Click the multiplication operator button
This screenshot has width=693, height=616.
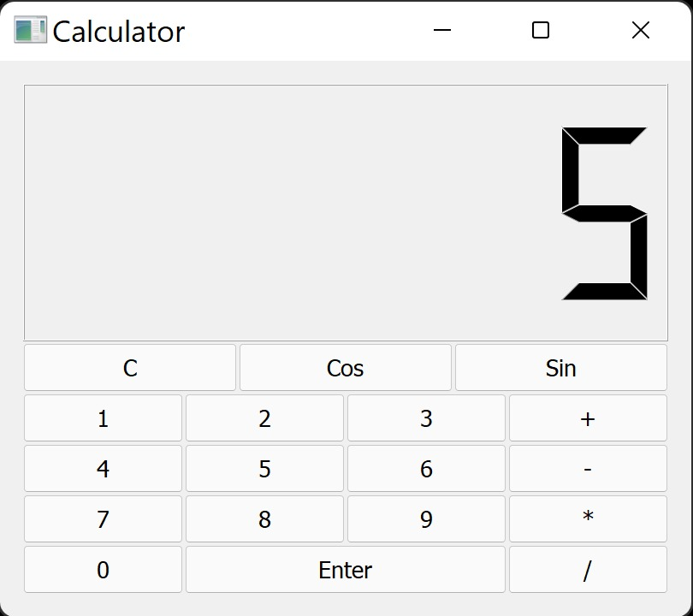tap(588, 518)
